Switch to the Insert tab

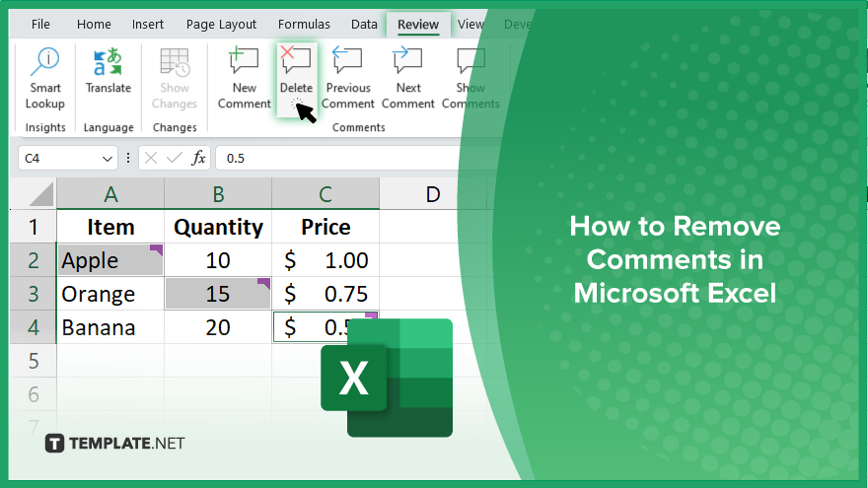(148, 25)
